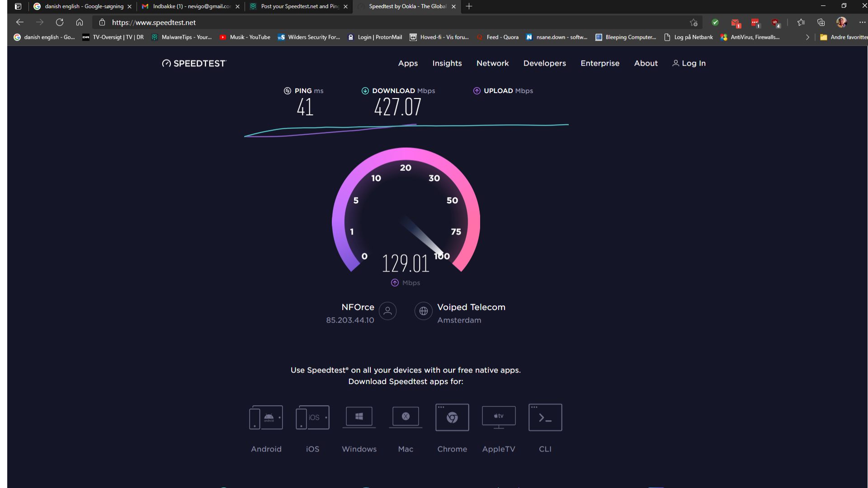The height and width of the screenshot is (488, 868).
Task: Click the CLI terminal icon
Action: [545, 418]
